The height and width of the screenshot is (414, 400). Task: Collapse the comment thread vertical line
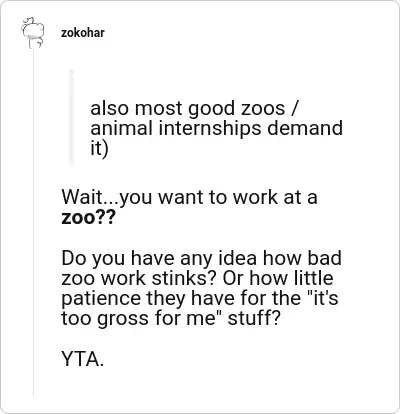tap(33, 223)
